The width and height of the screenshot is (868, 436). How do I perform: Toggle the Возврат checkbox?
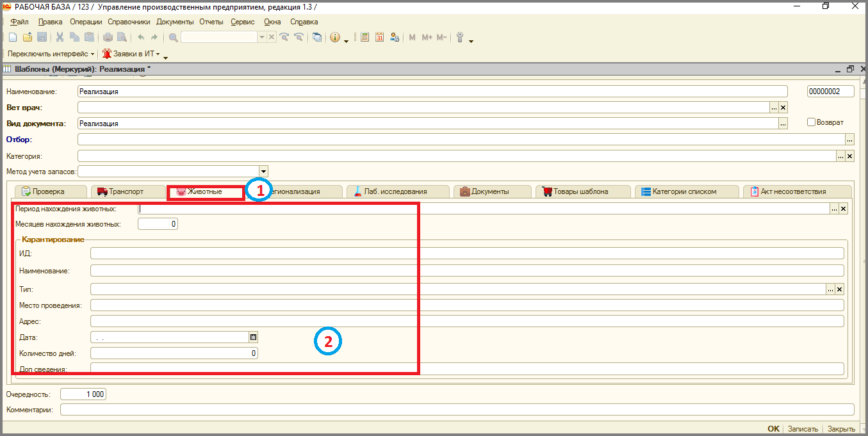click(811, 122)
